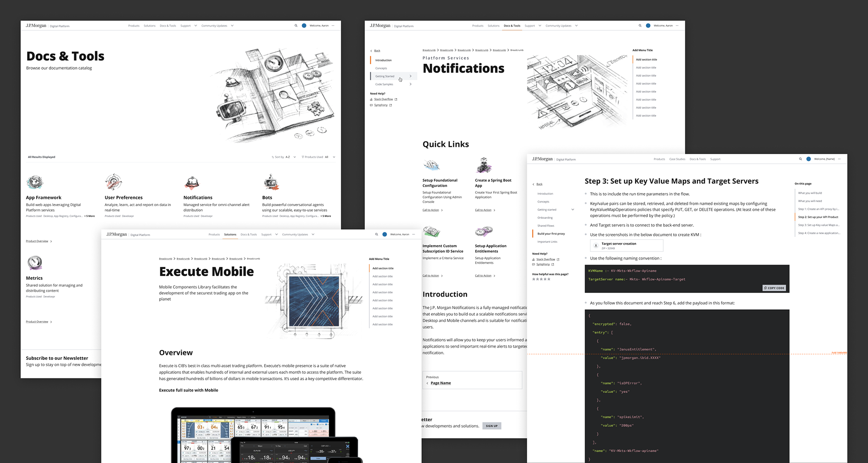The image size is (868, 463).
Task: Click Stack Overflow external link icon, Notifications window
Action: (x=396, y=99)
